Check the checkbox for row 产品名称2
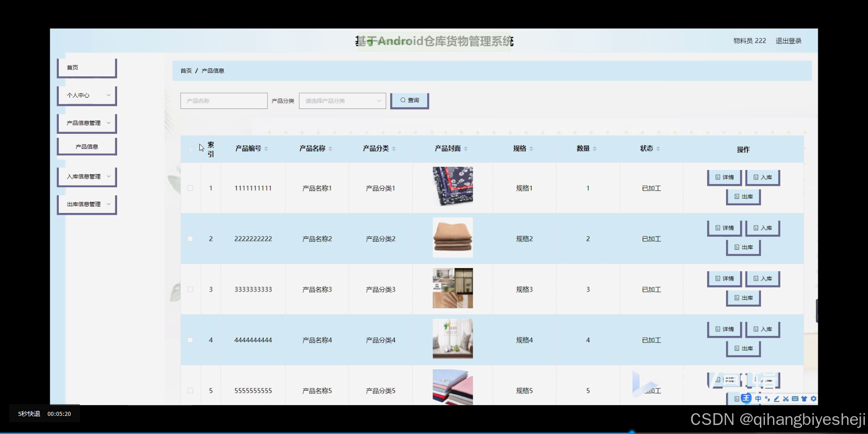868x434 pixels. click(190, 239)
